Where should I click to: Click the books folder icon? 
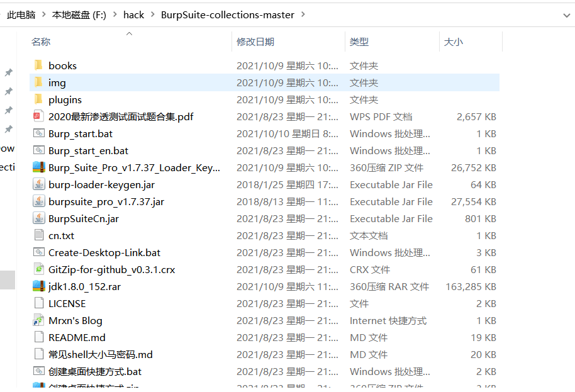(38, 65)
